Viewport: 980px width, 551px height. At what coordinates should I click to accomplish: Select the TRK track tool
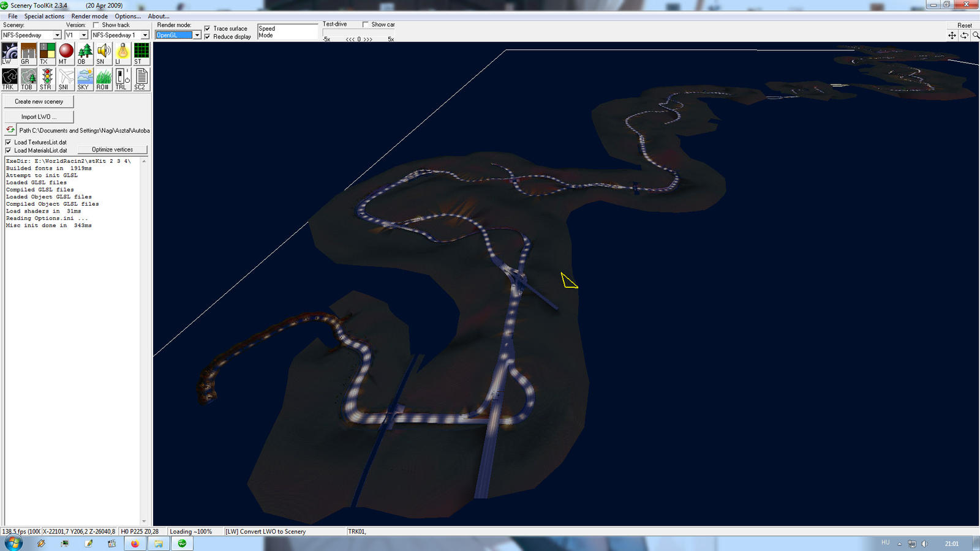9,79
